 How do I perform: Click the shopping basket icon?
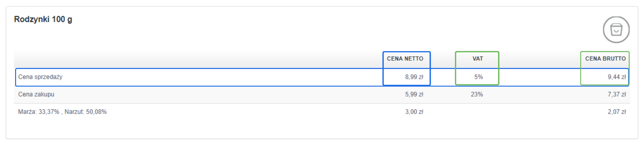pos(616,30)
